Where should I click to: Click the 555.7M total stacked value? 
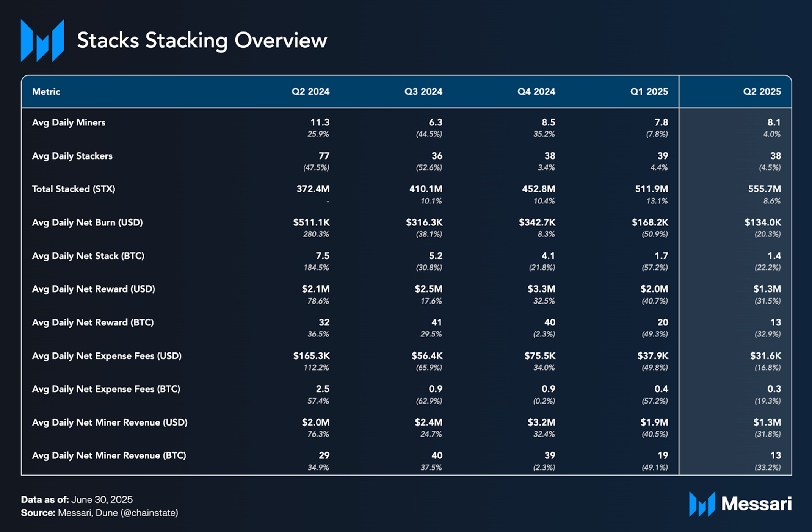coord(764,189)
